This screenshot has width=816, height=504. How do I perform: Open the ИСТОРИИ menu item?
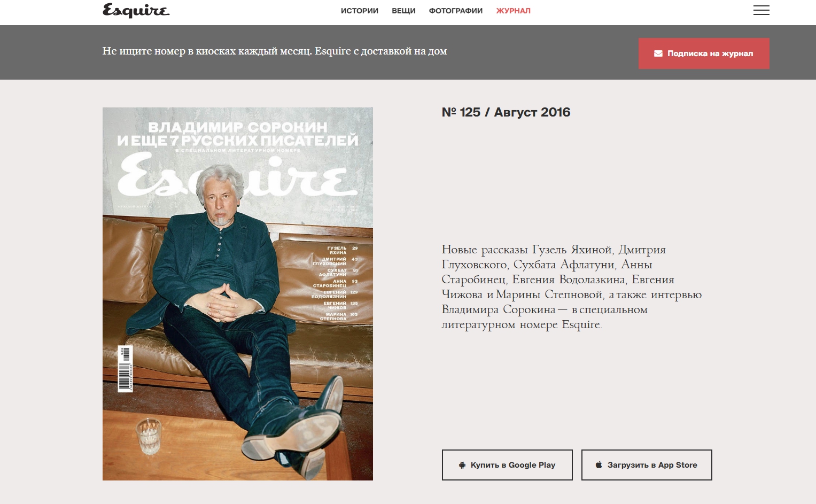pos(360,11)
